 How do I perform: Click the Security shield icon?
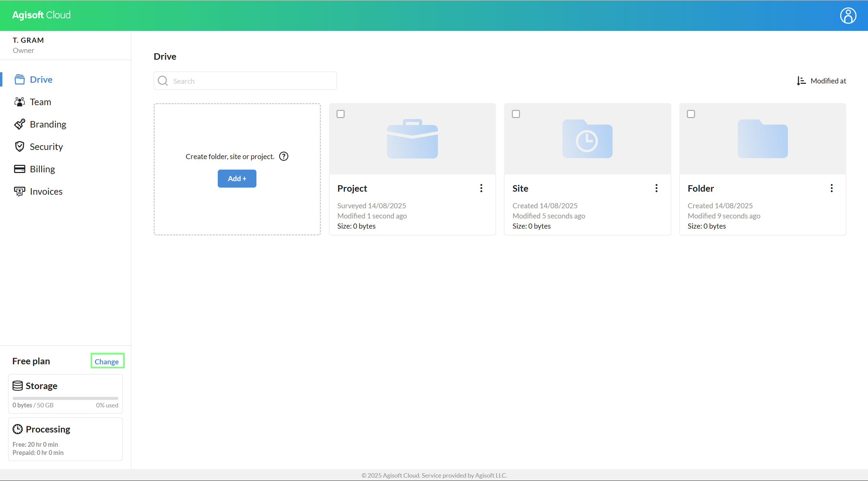(x=19, y=147)
